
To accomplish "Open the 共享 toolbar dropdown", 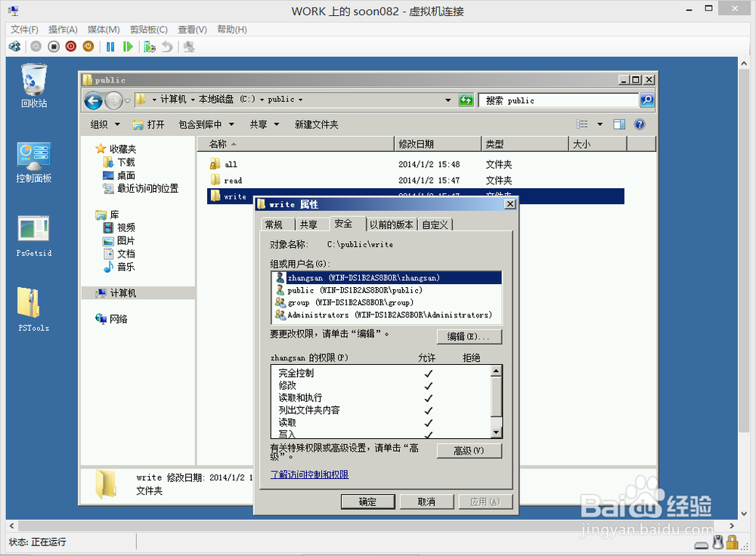I will 264,125.
